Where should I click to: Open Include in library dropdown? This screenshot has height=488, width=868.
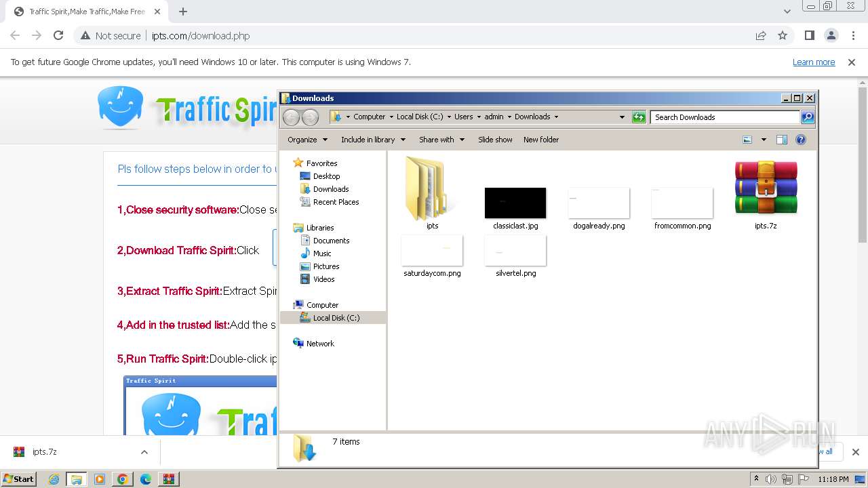pos(373,140)
